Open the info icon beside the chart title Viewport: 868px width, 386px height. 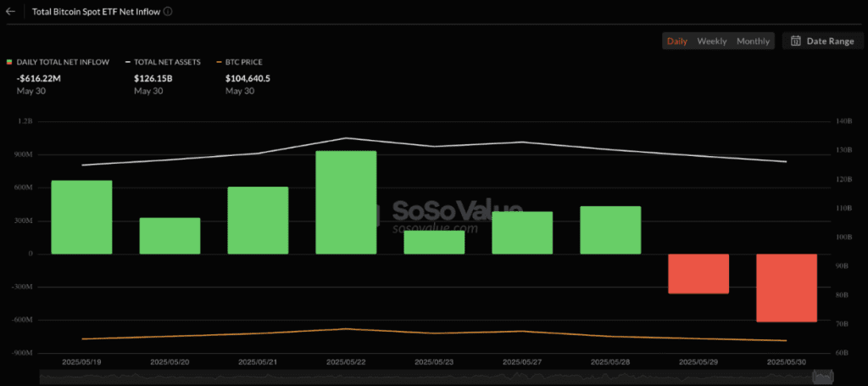click(168, 11)
